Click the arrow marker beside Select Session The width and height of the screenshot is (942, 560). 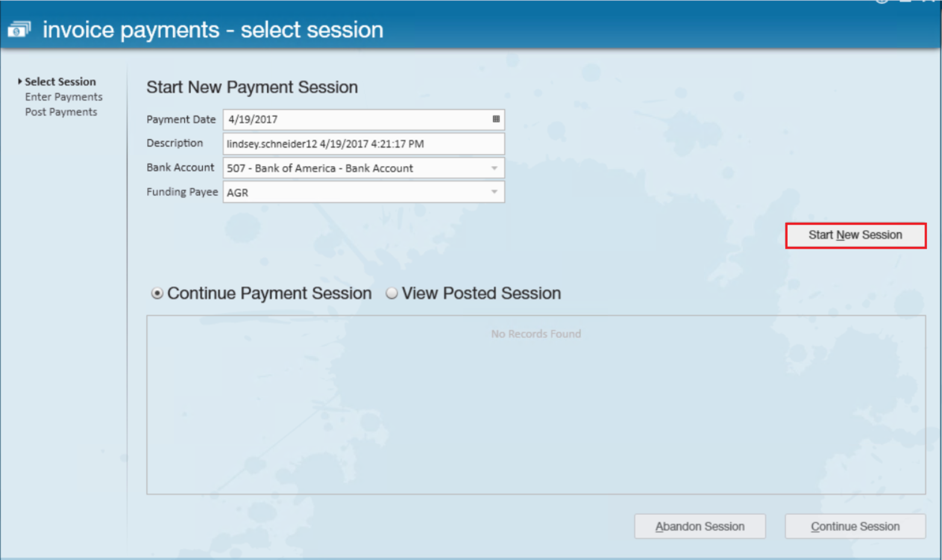click(20, 81)
